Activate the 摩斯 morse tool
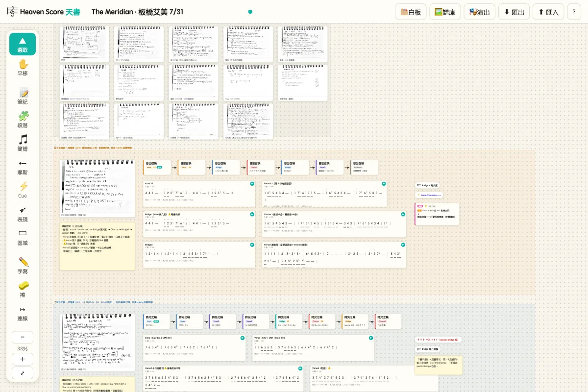This screenshot has height=392, width=588. (23, 167)
